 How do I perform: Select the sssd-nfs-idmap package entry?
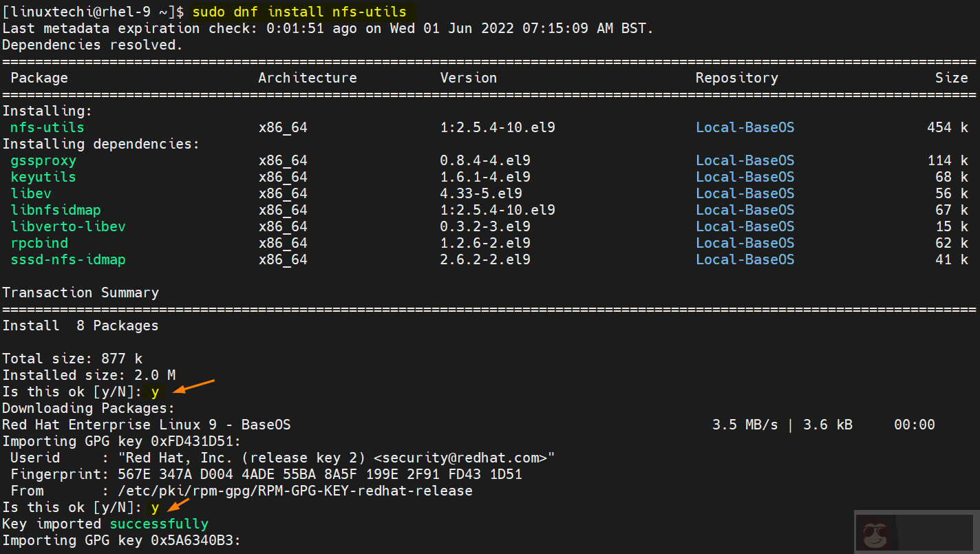point(68,259)
